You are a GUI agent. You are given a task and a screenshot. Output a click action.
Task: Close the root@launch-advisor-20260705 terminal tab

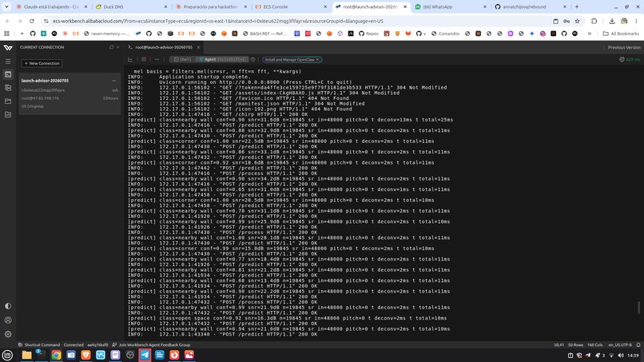(x=198, y=47)
